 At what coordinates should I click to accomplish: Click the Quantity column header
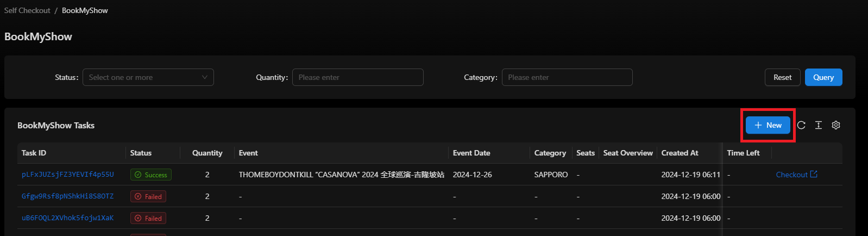pyautogui.click(x=207, y=153)
